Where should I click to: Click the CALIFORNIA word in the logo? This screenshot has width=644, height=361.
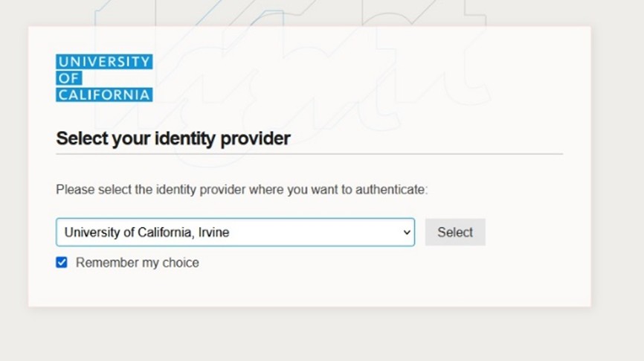point(104,95)
